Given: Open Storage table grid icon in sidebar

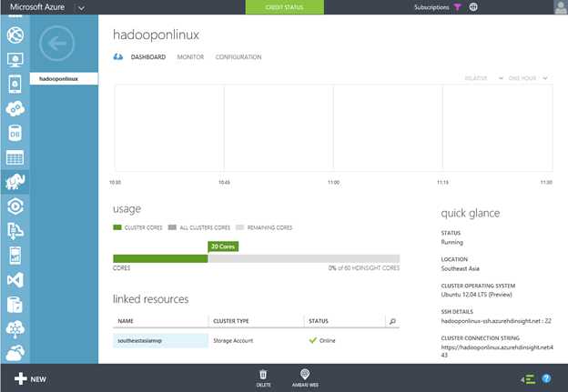Looking at the screenshot, I should click(x=15, y=157).
